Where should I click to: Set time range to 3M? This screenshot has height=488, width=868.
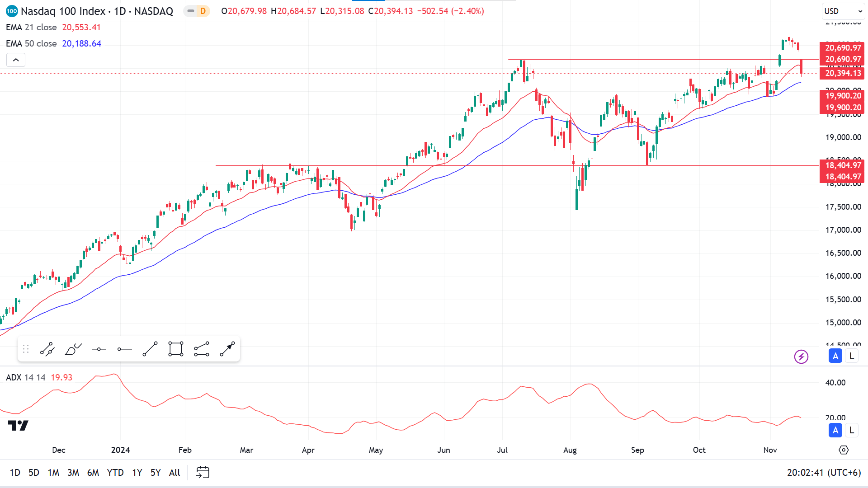(x=73, y=473)
